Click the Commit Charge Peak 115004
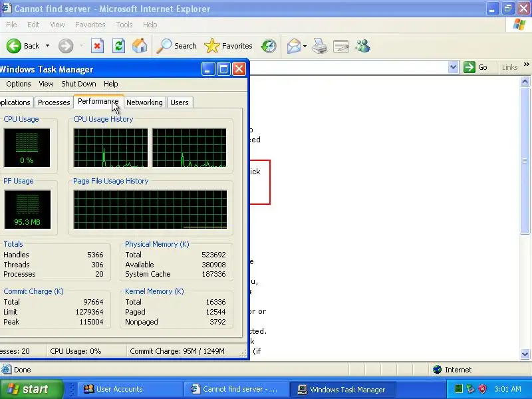 coord(91,322)
